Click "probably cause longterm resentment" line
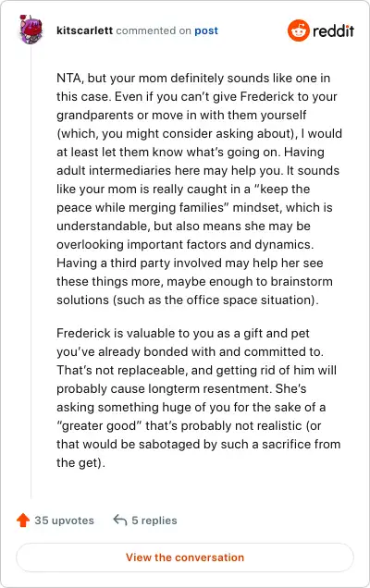 (x=181, y=389)
